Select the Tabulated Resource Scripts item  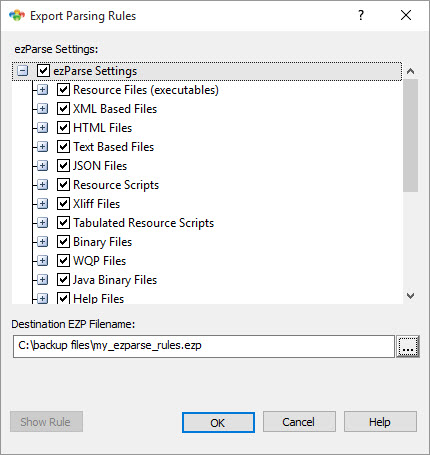[x=143, y=223]
